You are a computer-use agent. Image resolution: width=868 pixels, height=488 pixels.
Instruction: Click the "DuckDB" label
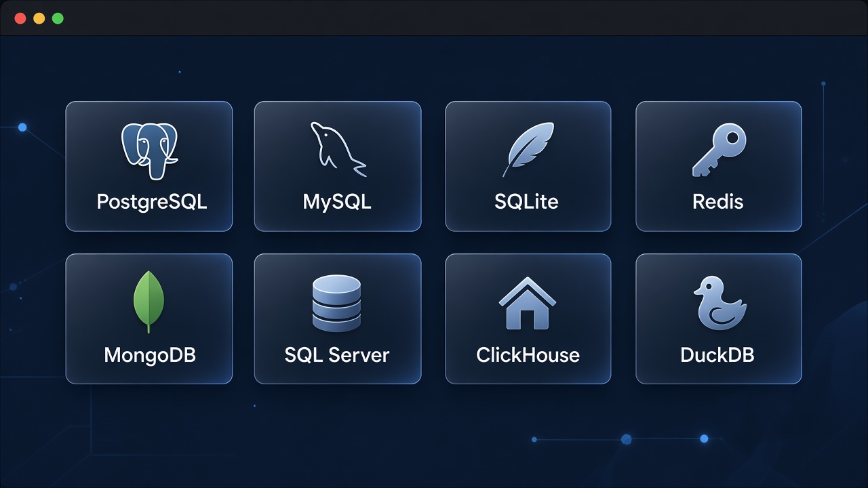click(717, 354)
